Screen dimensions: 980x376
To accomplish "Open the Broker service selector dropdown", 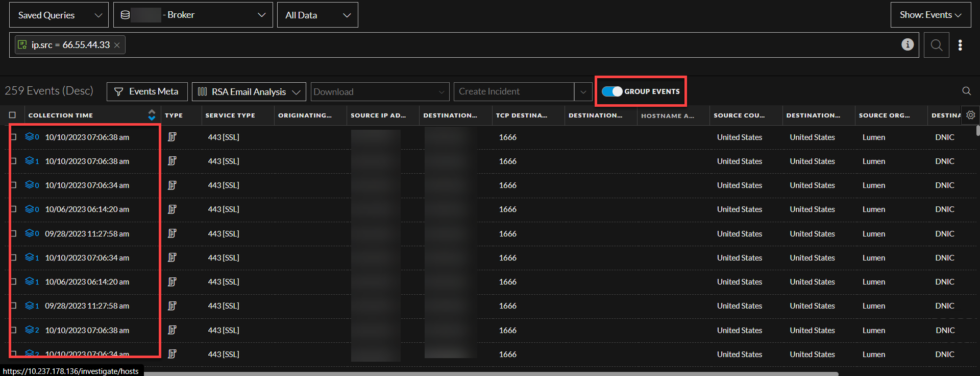I will click(193, 15).
